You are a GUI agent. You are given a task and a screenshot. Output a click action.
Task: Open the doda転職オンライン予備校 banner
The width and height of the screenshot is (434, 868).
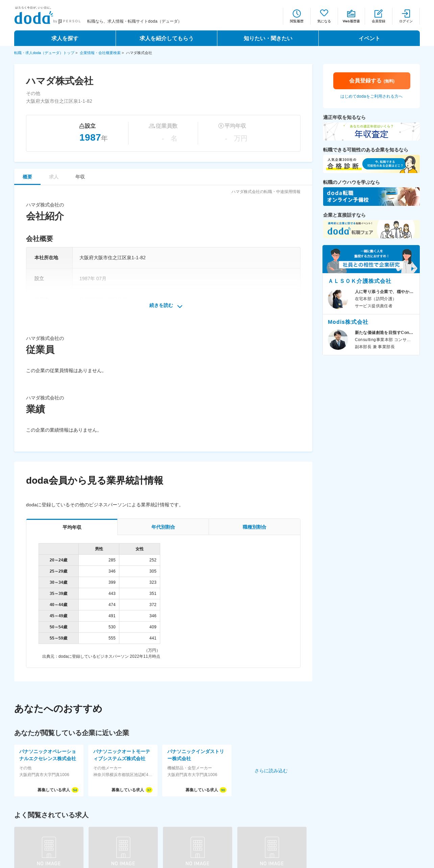(x=371, y=196)
